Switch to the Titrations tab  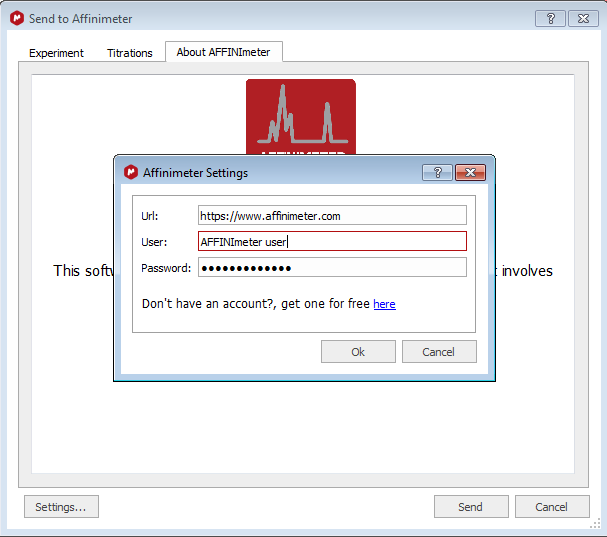point(130,53)
